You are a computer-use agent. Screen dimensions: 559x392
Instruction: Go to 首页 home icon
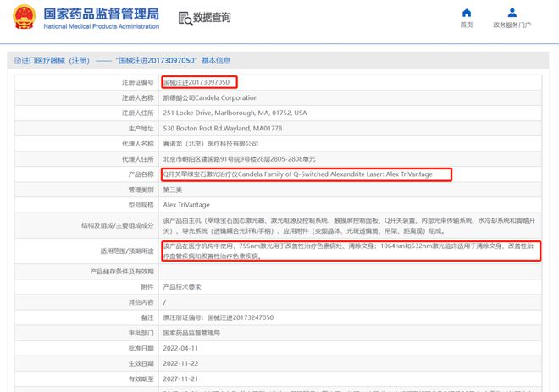click(x=467, y=13)
